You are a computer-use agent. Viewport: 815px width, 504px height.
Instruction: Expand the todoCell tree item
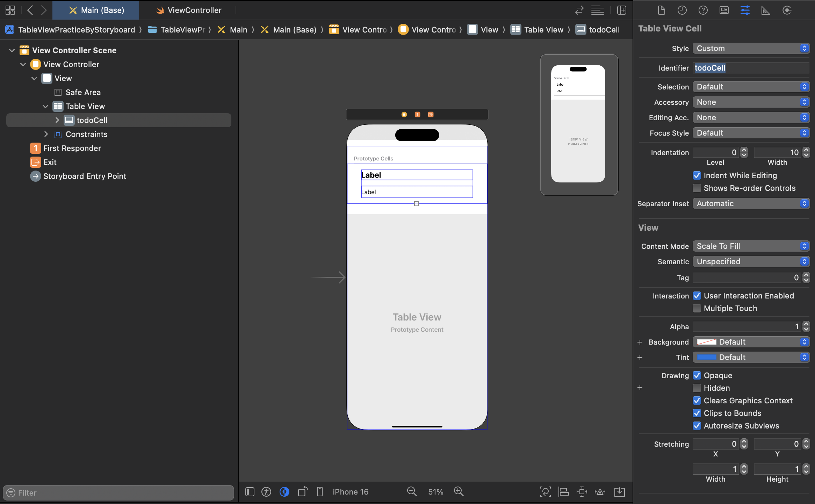[57, 120]
